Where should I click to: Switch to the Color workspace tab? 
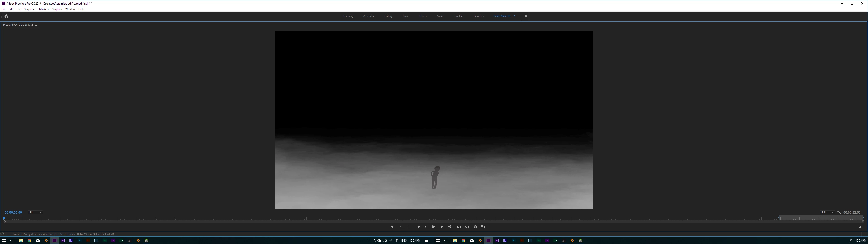(x=406, y=16)
